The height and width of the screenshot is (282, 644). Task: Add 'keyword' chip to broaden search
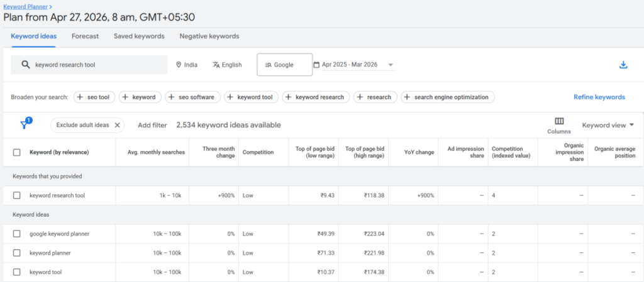point(140,97)
